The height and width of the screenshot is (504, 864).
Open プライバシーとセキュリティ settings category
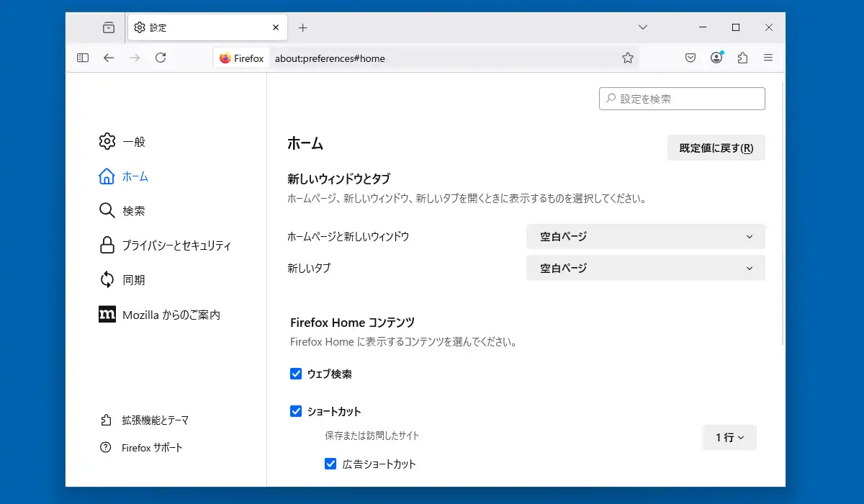(x=165, y=246)
